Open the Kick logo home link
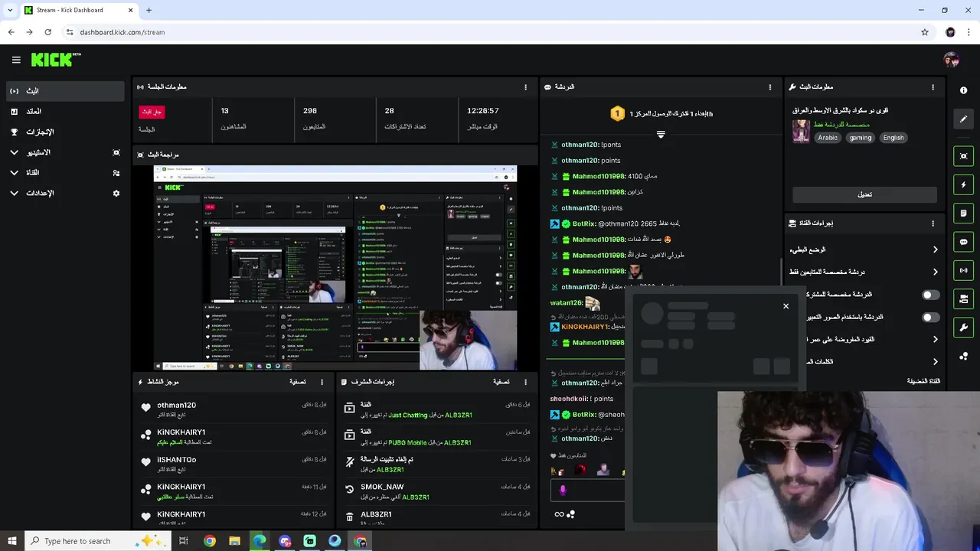 tap(56, 60)
